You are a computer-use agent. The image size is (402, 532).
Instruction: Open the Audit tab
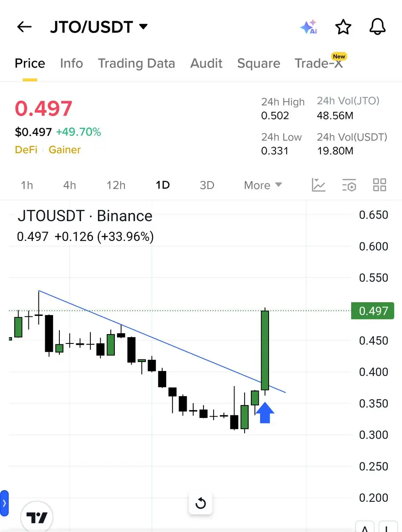pos(206,63)
